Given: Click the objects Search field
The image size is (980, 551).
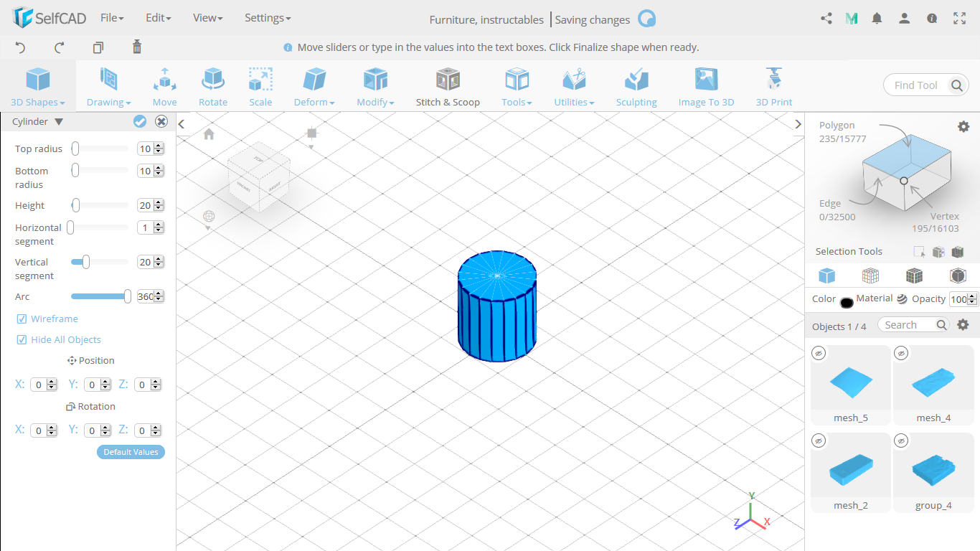Looking at the screenshot, I should click(x=914, y=325).
